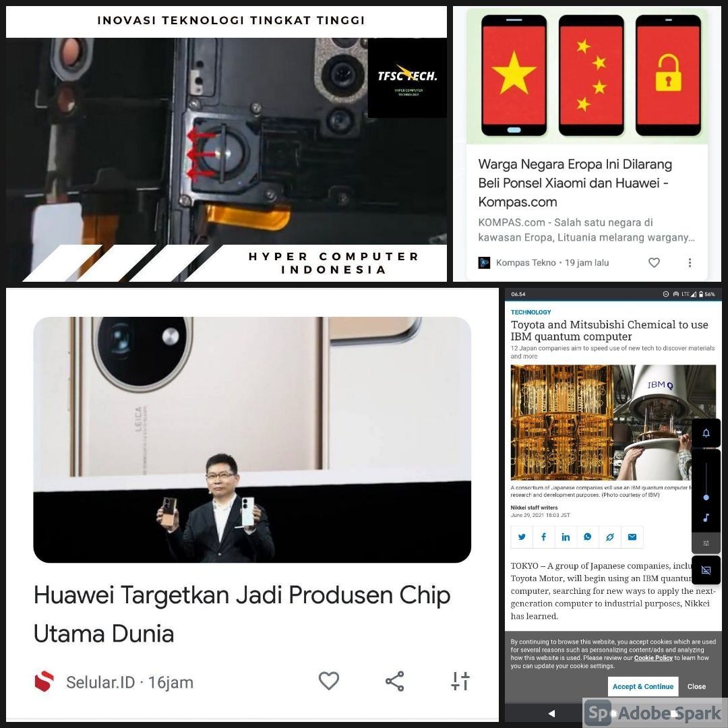Open volume settings sliders icon
The height and width of the screenshot is (728, 728).
point(706,543)
